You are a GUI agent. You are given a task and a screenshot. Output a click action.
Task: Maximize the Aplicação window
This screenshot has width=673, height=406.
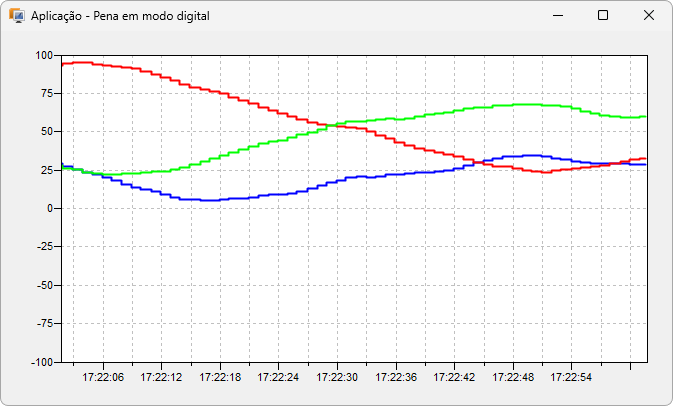(x=602, y=16)
